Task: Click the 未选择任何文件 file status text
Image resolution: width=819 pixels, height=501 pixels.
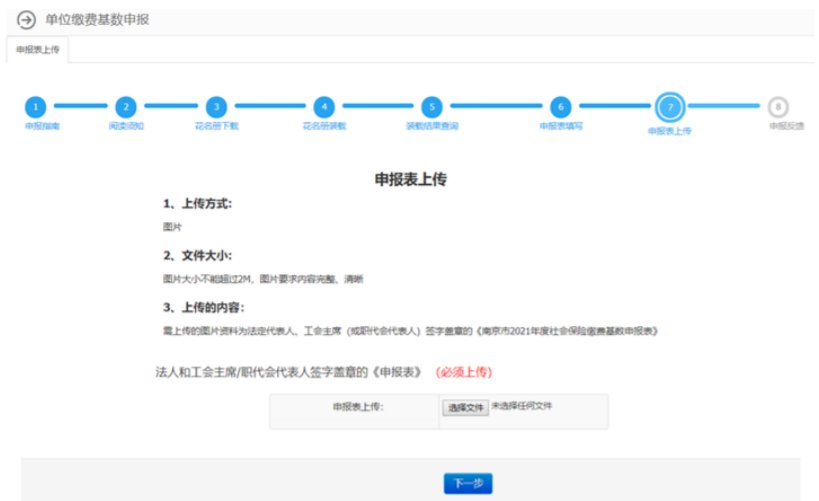Action: tap(521, 407)
